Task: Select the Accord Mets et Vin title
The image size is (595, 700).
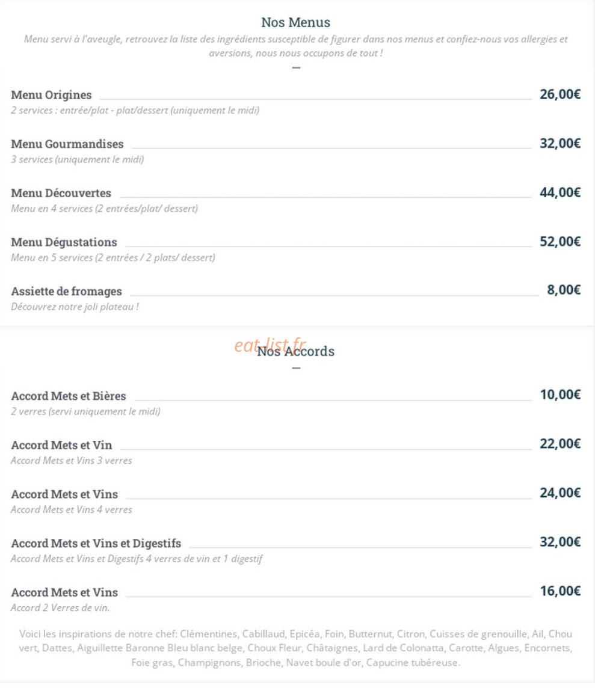Action: (x=61, y=445)
